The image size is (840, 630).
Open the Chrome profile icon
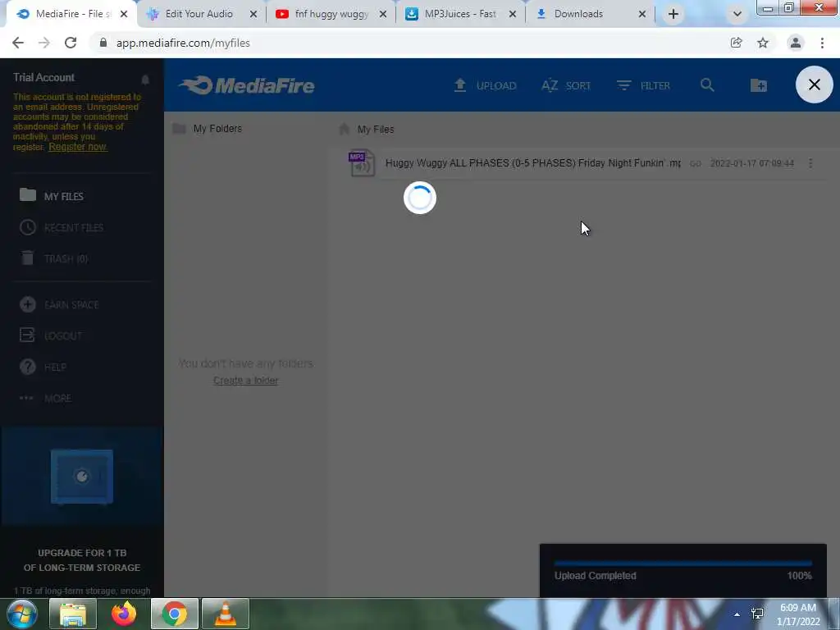coord(796,43)
